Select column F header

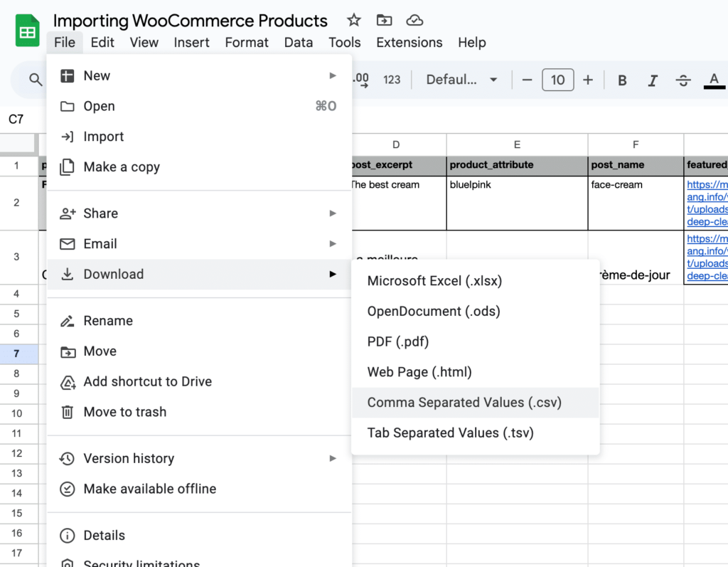[636, 144]
